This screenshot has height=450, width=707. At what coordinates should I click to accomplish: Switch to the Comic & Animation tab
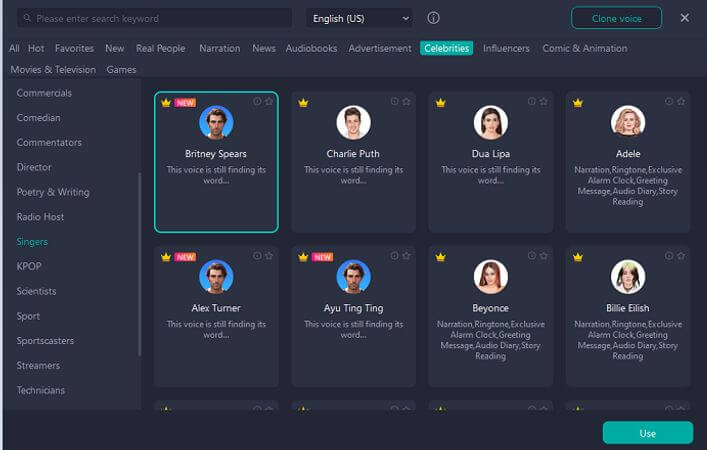584,48
